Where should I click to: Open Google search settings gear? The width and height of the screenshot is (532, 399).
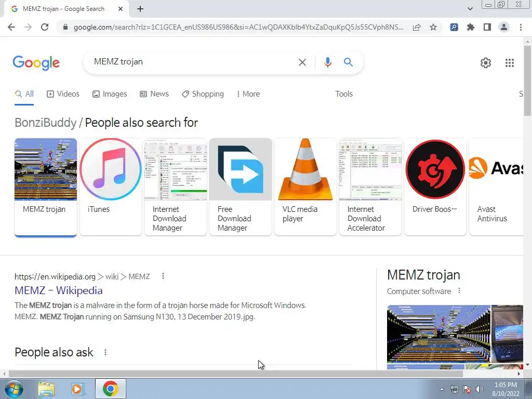(486, 63)
